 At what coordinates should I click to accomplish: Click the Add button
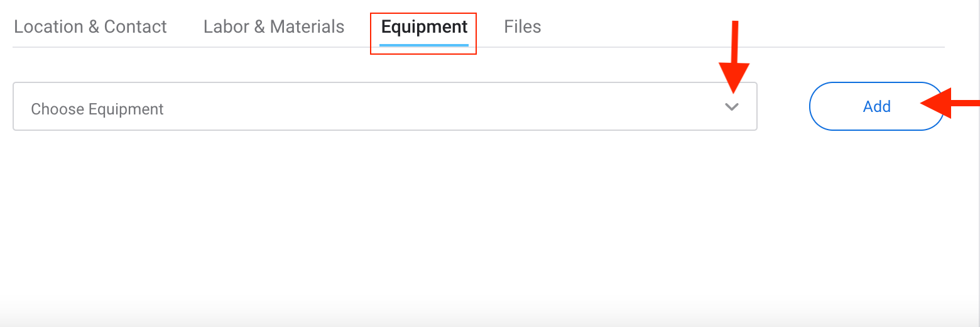click(x=876, y=106)
